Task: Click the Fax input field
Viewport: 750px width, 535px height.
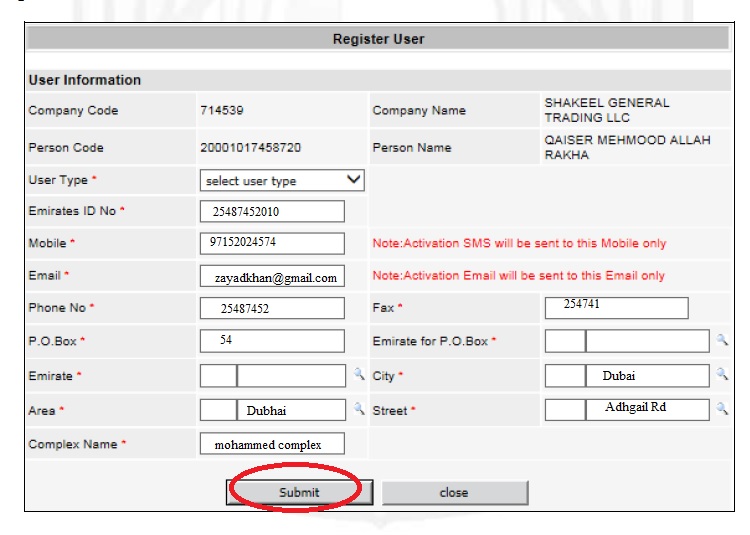Action: [x=617, y=307]
